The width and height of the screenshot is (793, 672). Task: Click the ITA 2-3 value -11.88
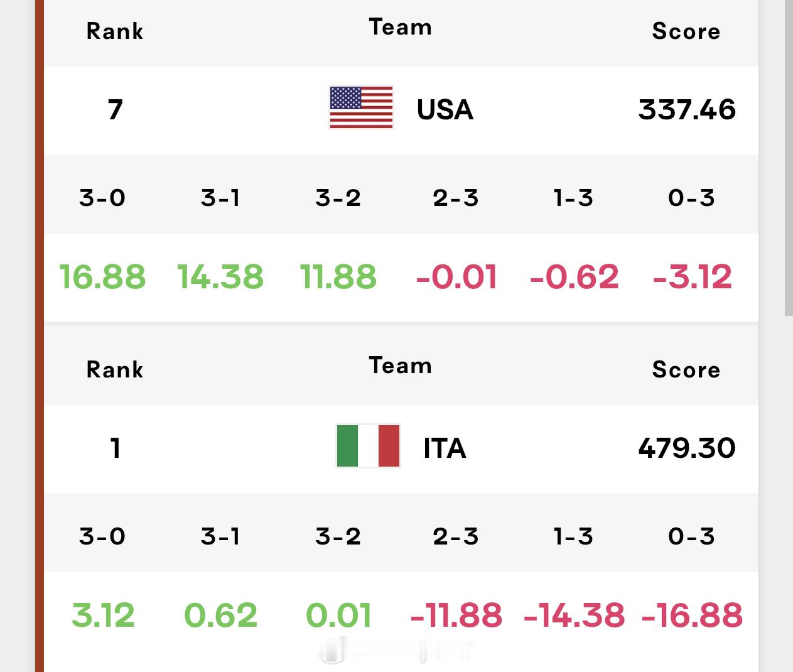point(456,615)
